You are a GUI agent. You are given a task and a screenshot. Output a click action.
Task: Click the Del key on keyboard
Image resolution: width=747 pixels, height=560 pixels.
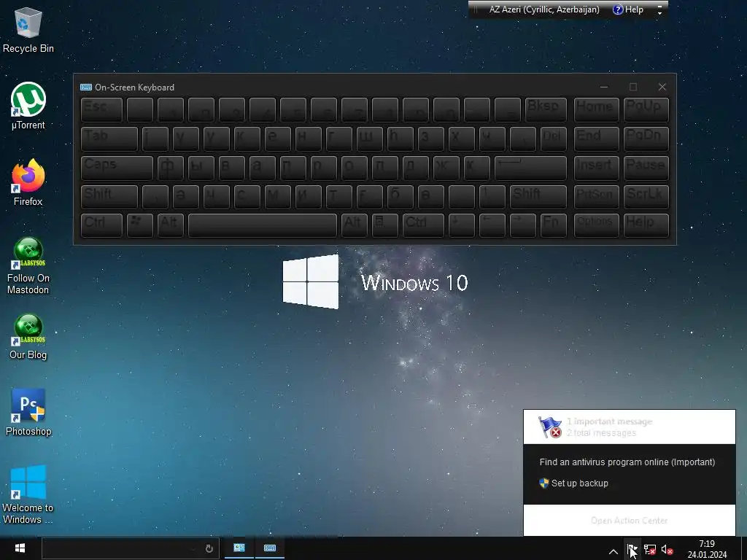[x=553, y=139]
